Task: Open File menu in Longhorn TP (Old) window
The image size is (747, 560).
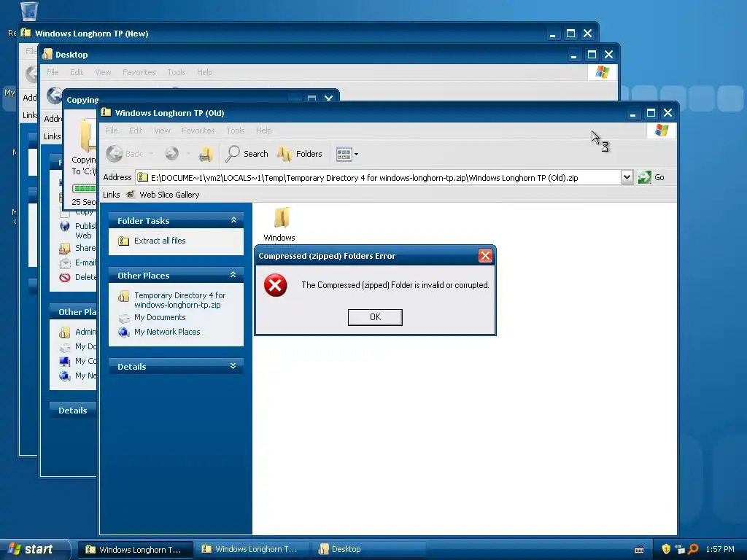Action: [112, 131]
